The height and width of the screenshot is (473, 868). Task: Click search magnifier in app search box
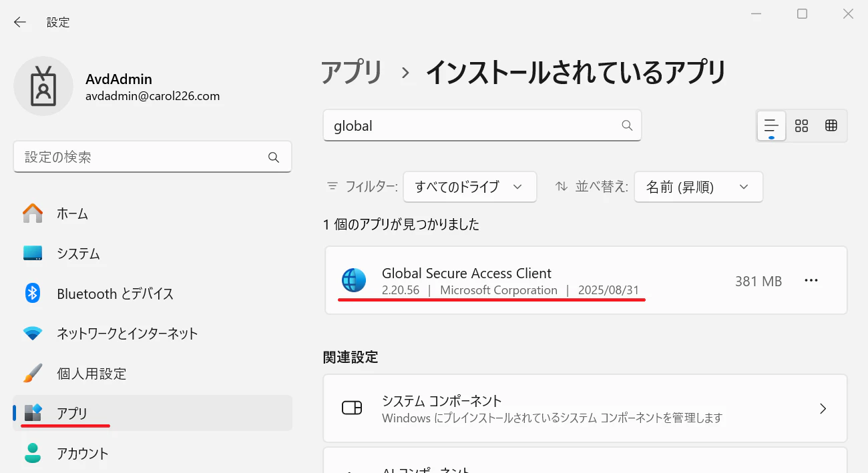tap(626, 125)
